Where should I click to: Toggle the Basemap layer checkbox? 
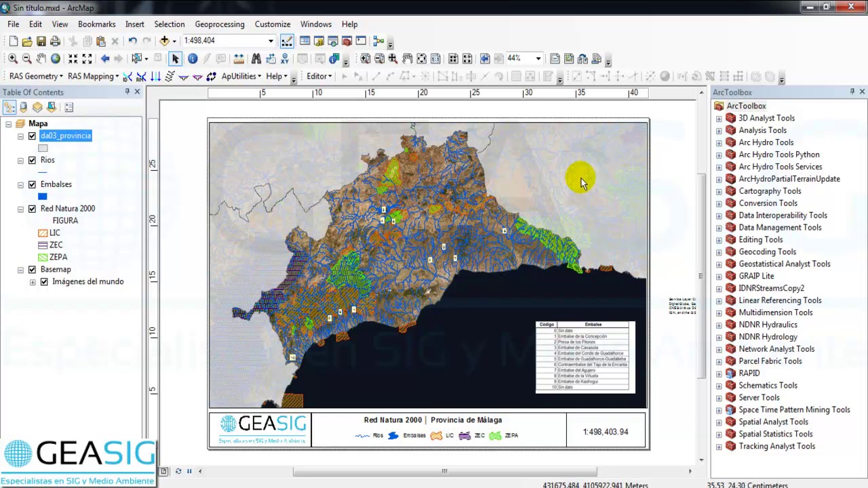tap(32, 270)
